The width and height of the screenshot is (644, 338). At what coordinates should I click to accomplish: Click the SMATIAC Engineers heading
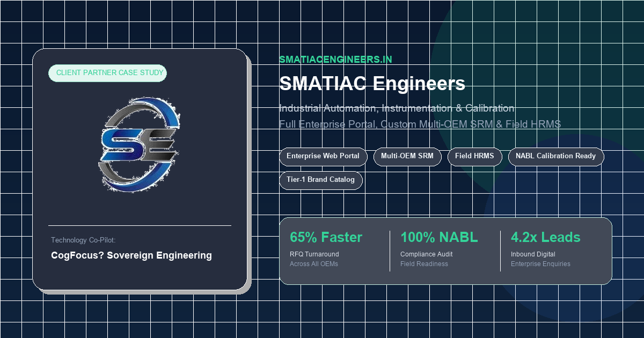[372, 84]
